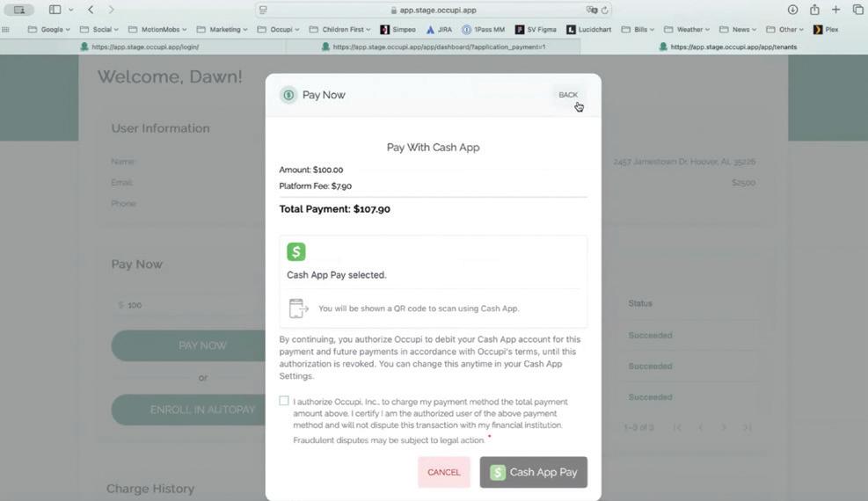Expand the Social bookmarks folder
868x501 pixels.
coord(99,29)
